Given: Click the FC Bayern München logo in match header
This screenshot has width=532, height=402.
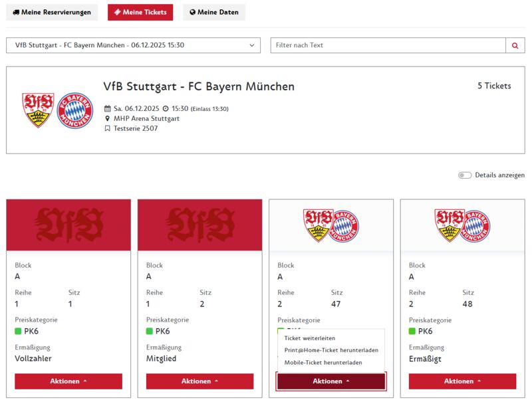Looking at the screenshot, I should (75, 110).
